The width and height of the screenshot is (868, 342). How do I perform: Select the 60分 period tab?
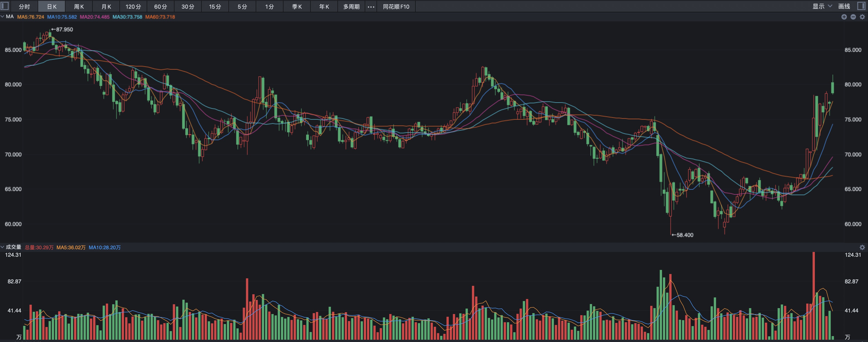pos(160,6)
